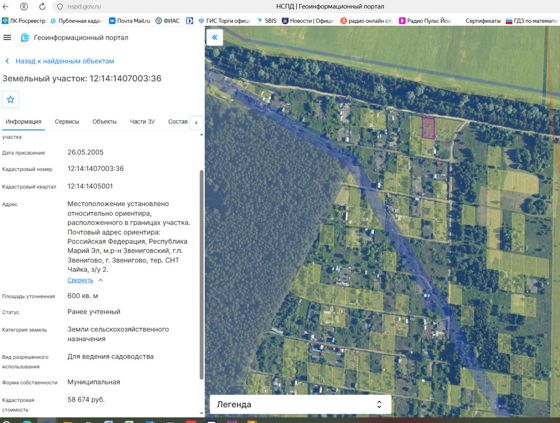Click the browser back arrow
Viewport: 560px width, 423px height.
(5, 6)
